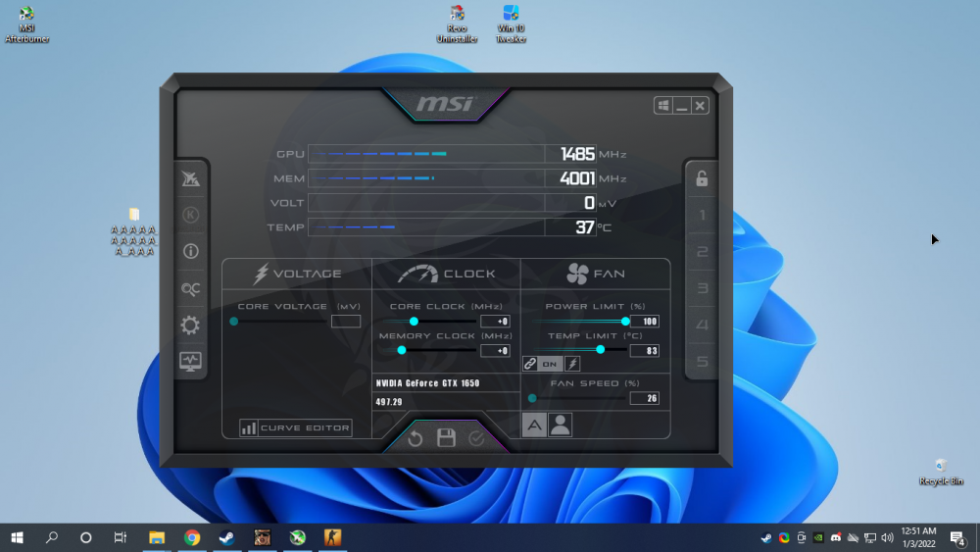Click the Core Clock value field
The image size is (980, 552).
[495, 322]
